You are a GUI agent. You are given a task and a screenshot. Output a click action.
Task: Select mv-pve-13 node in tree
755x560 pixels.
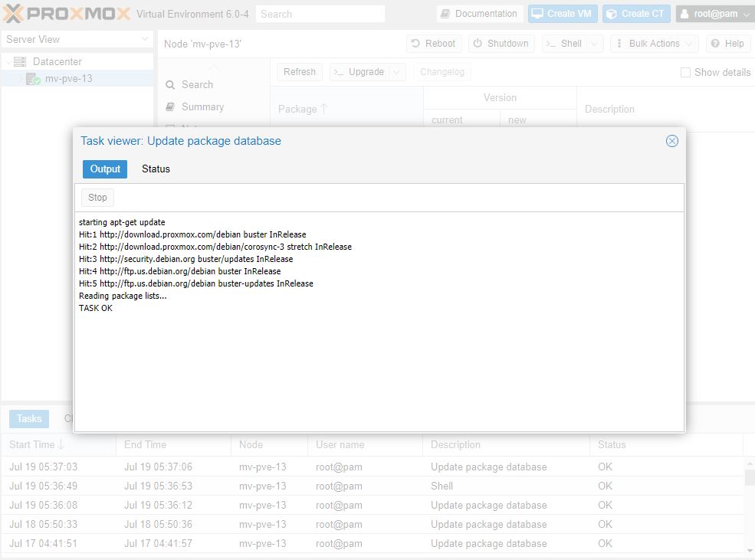click(68, 78)
